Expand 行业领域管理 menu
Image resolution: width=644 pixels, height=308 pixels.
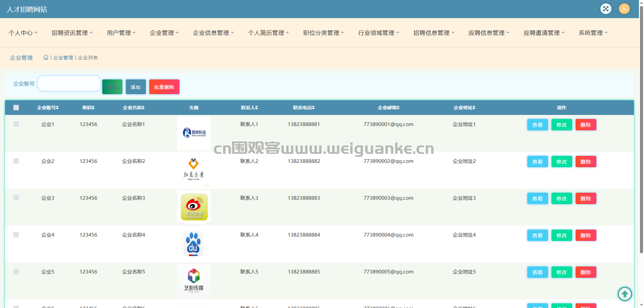(x=379, y=33)
